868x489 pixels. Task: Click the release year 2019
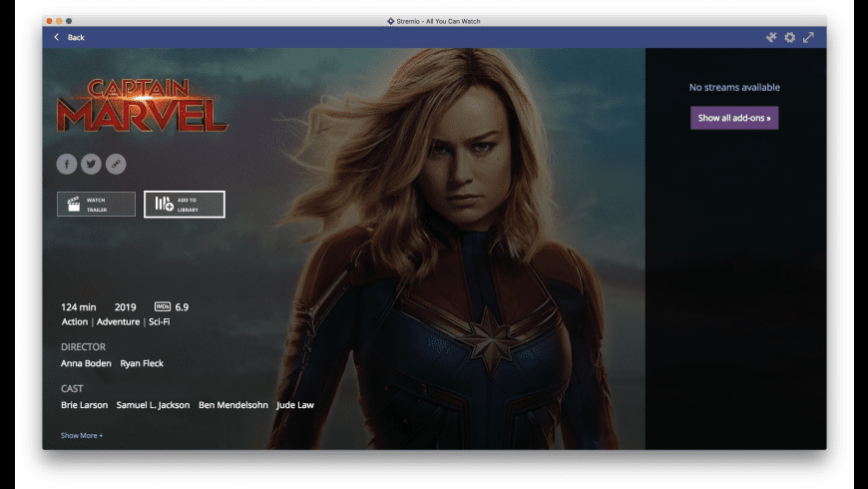pos(125,306)
